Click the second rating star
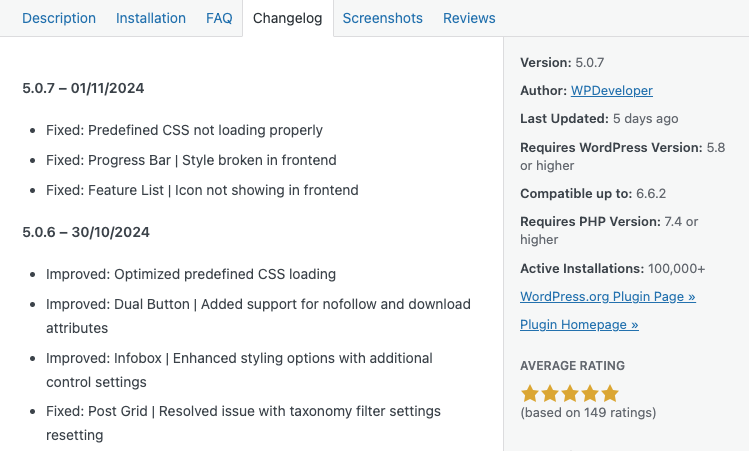This screenshot has height=451, width=749. click(550, 393)
